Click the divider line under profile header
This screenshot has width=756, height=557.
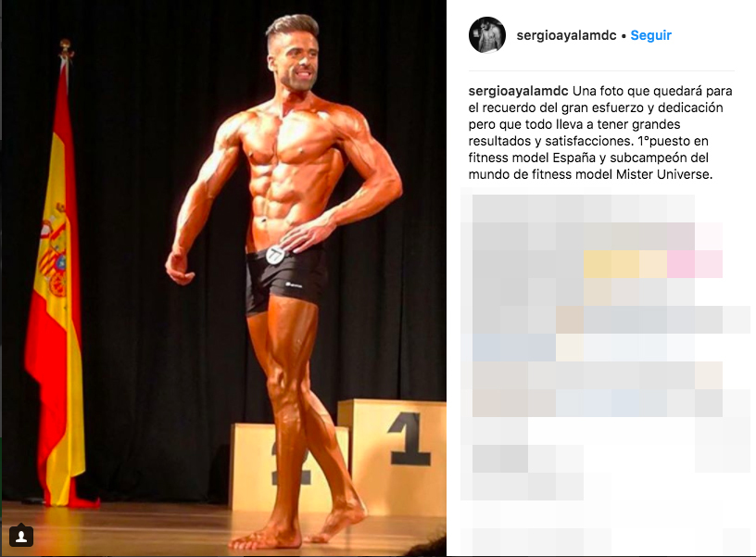click(x=601, y=70)
